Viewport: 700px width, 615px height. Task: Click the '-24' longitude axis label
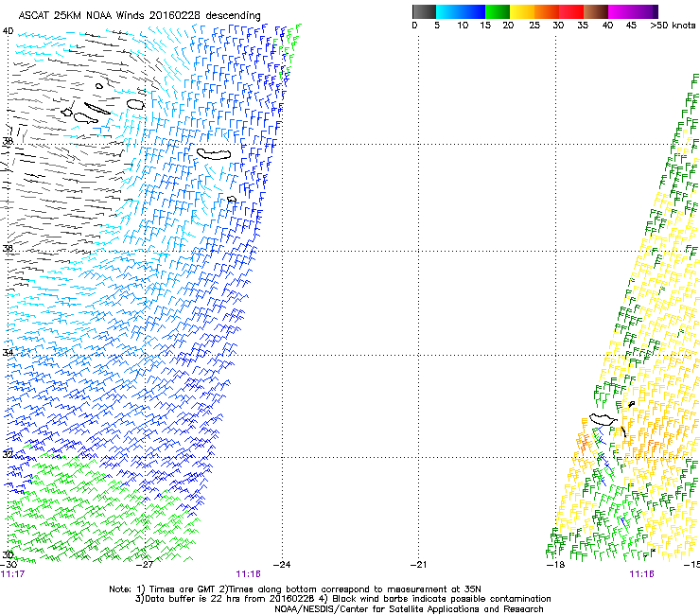(282, 565)
